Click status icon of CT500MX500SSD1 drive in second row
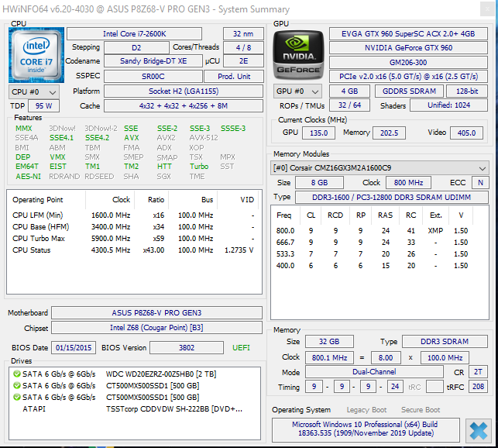Screen dimensions: 498x448 17,386
